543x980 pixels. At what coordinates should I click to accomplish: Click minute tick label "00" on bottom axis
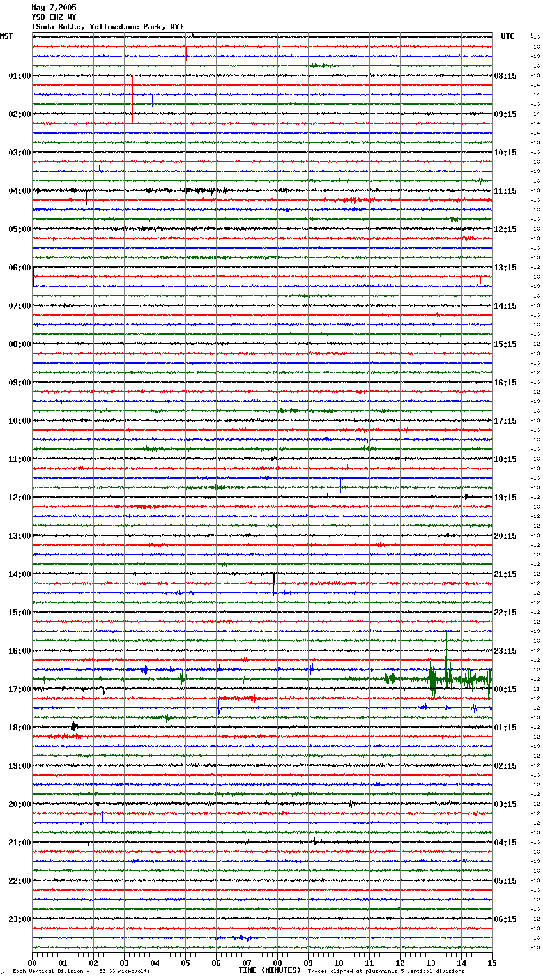pyautogui.click(x=32, y=963)
